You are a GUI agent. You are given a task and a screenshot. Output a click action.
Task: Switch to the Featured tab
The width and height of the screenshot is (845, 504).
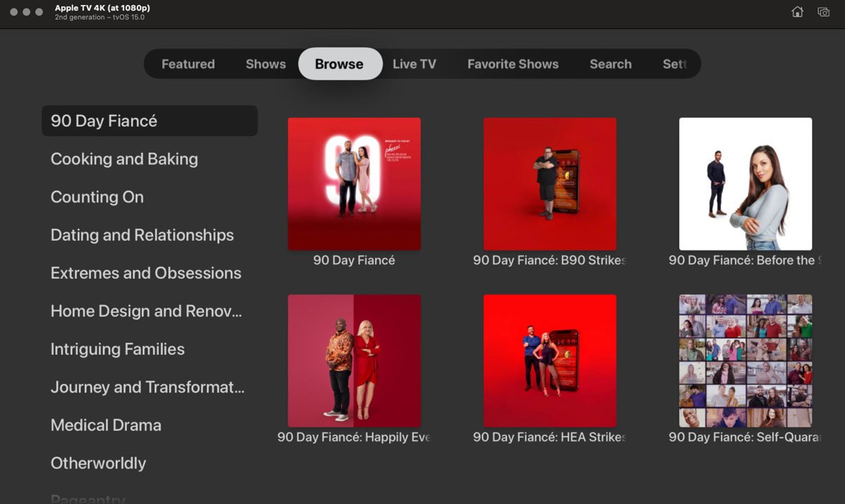(188, 64)
